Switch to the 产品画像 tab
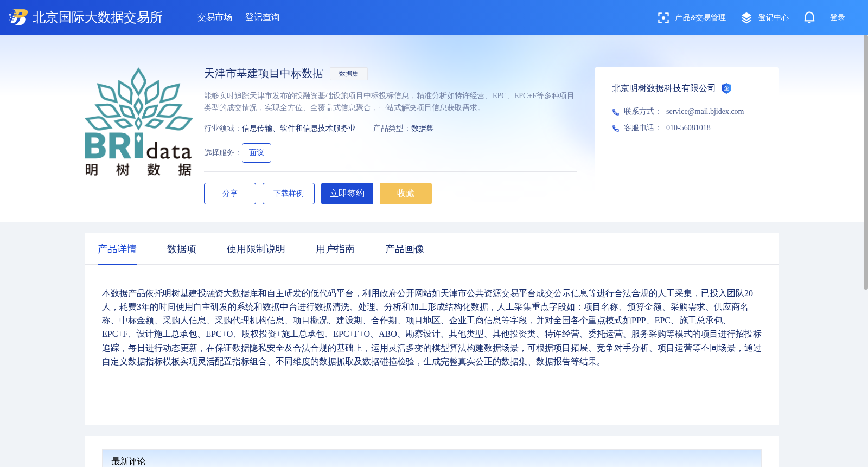Image resolution: width=868 pixels, height=467 pixels. [x=405, y=249]
